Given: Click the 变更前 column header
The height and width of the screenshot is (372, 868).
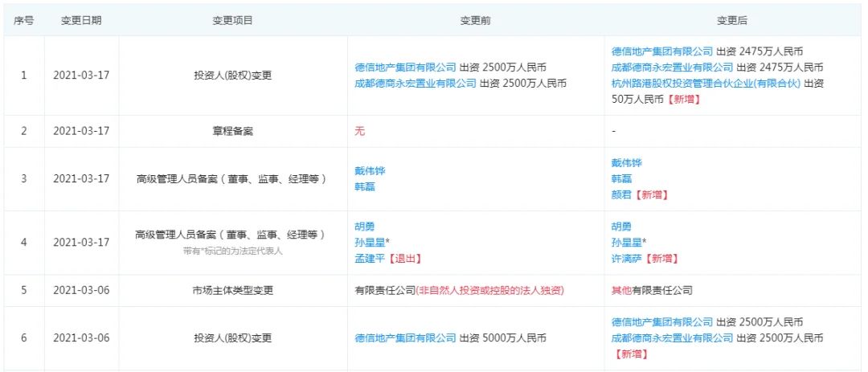Looking at the screenshot, I should (x=476, y=20).
